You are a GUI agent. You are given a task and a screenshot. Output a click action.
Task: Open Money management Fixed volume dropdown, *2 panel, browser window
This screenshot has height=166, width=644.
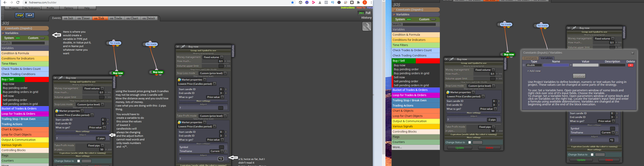tap(213, 57)
